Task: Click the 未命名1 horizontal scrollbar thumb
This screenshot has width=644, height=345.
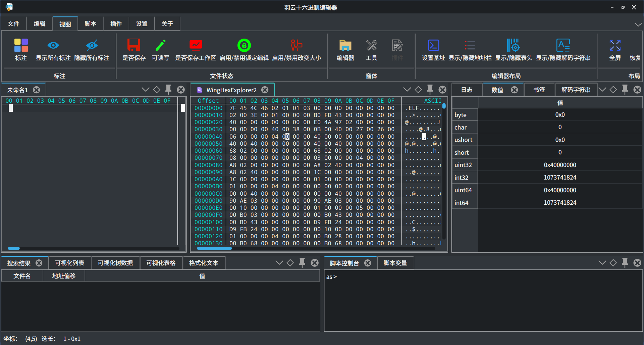Action: coord(14,248)
